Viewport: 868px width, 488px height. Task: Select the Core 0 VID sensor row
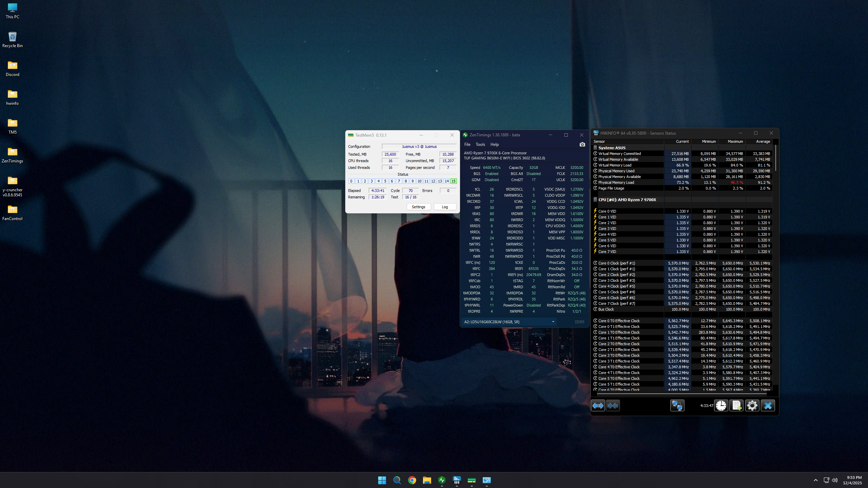coord(682,211)
